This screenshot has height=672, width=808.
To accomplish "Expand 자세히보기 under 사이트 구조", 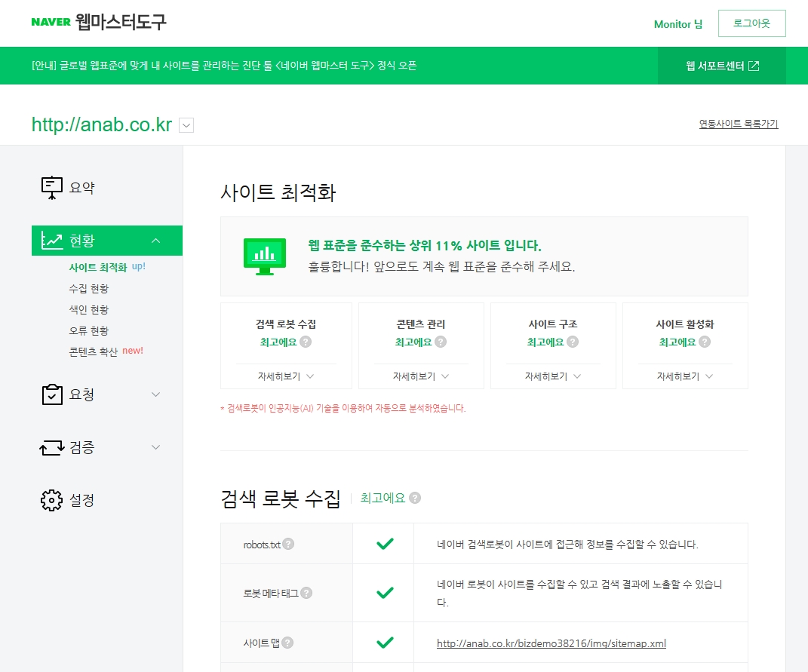I will tap(553, 376).
